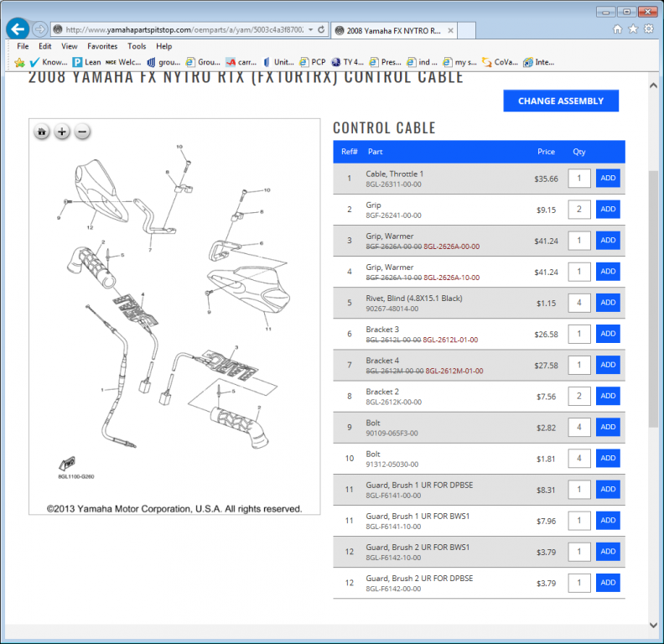Open the Edit menu

pos(45,46)
